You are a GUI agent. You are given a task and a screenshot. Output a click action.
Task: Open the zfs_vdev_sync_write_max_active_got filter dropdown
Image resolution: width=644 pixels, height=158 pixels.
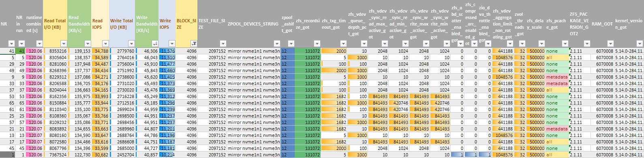click(426, 43)
